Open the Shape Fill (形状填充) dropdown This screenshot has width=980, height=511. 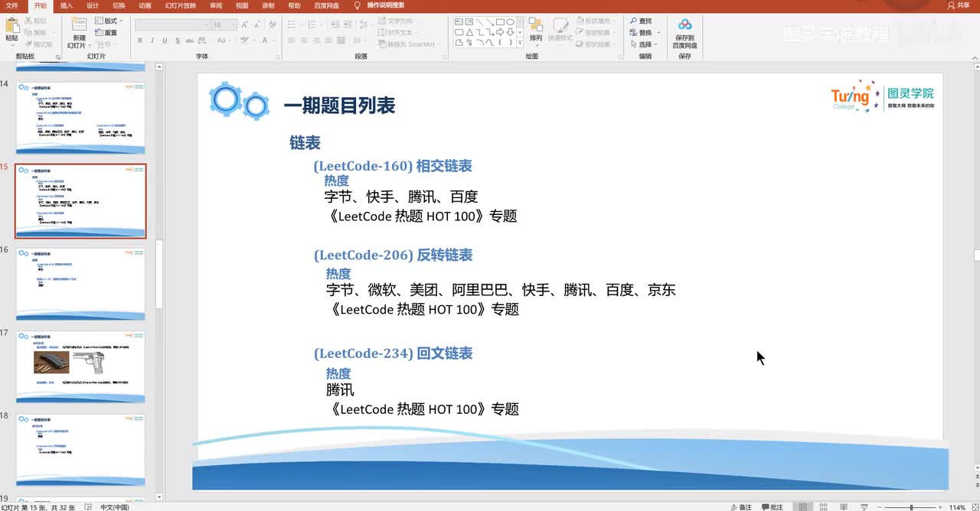(596, 21)
